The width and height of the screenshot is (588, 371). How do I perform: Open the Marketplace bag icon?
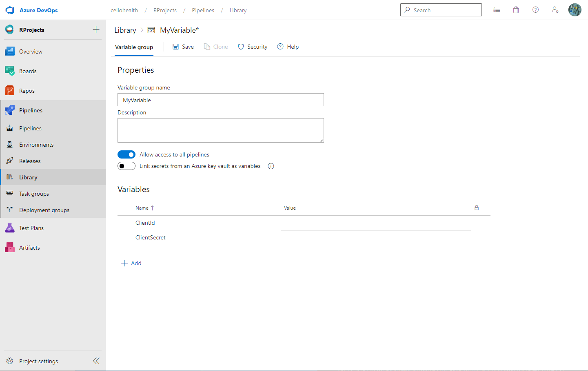coord(516,9)
